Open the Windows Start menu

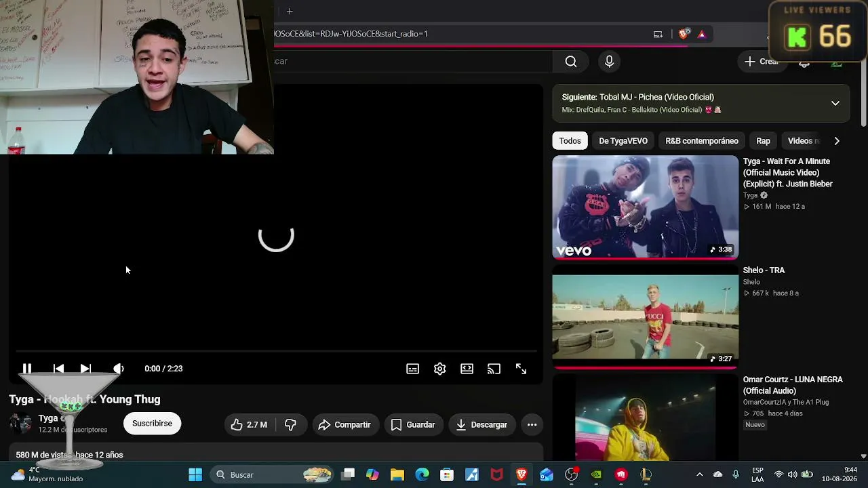coord(195,474)
